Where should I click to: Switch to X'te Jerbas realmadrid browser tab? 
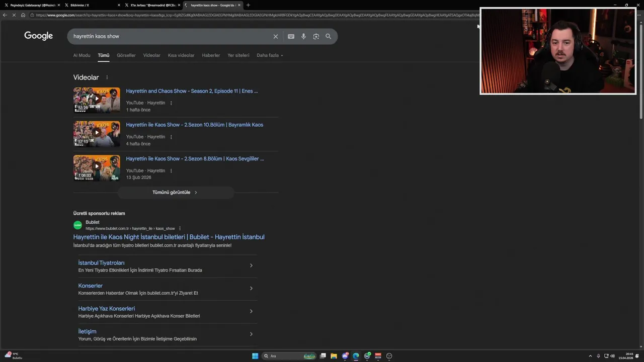pyautogui.click(x=153, y=5)
